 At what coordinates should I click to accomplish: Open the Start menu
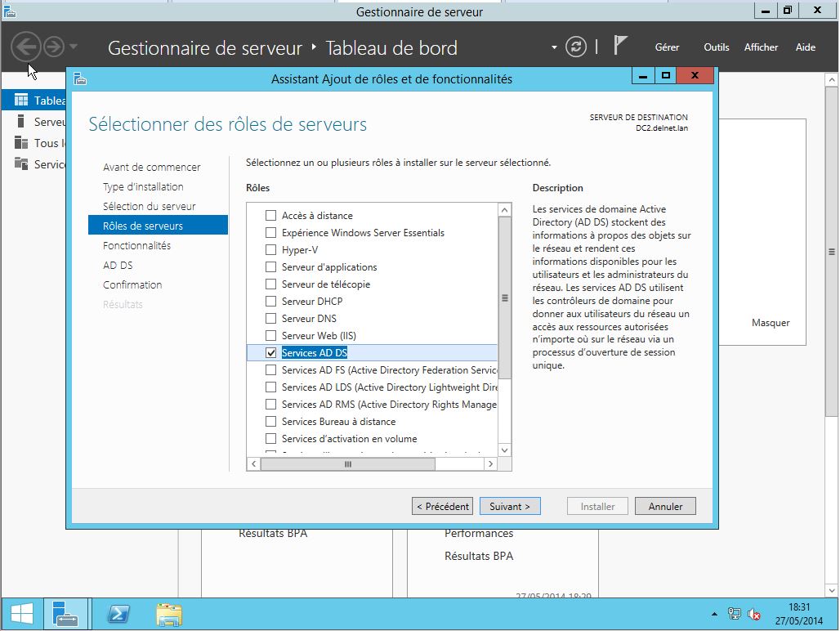[22, 614]
